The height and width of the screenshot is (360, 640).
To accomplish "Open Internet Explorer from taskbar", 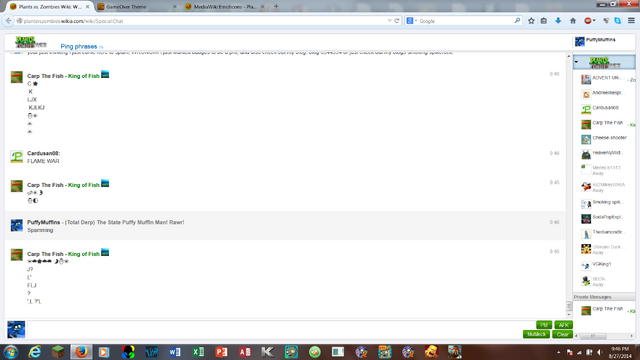I will [34, 352].
